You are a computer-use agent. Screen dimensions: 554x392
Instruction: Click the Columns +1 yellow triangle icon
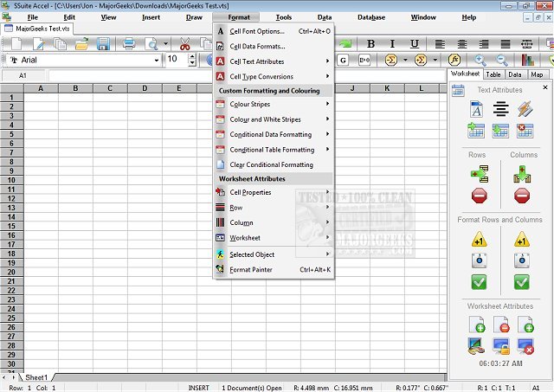pyautogui.click(x=522, y=240)
